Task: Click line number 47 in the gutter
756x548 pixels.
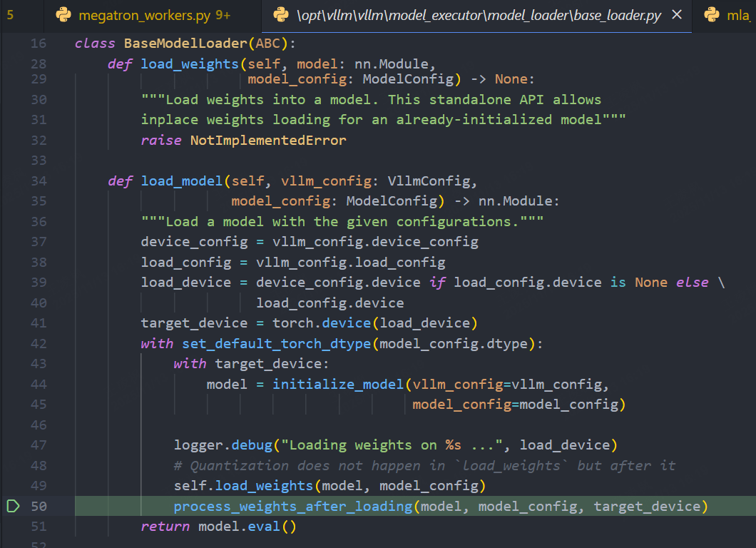Action: [39, 445]
